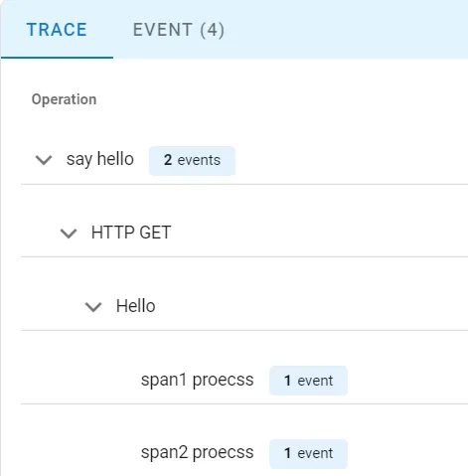Image resolution: width=468 pixels, height=476 pixels.
Task: Click the count (4) in the EVENT tab
Action: click(x=212, y=30)
